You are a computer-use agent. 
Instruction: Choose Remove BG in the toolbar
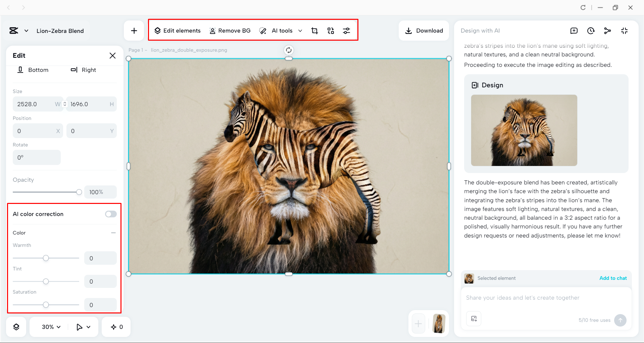(230, 31)
